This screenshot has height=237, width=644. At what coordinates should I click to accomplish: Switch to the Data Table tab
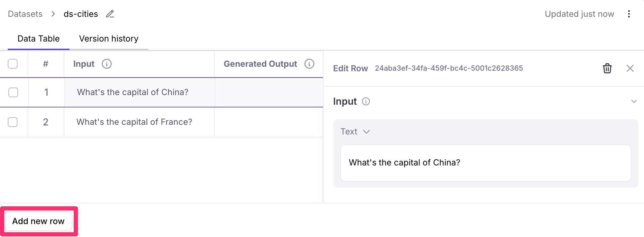[x=38, y=38]
